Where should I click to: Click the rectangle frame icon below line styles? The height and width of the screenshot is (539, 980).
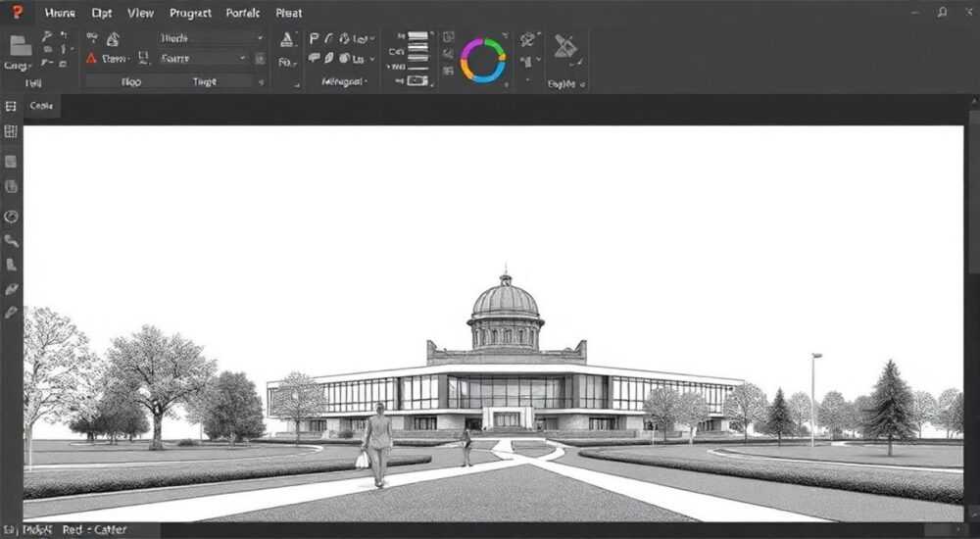(x=417, y=80)
